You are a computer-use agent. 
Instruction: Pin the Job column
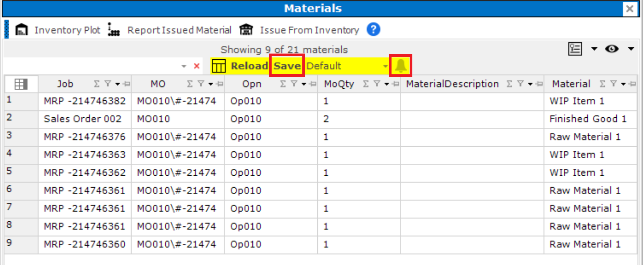pyautogui.click(x=126, y=84)
